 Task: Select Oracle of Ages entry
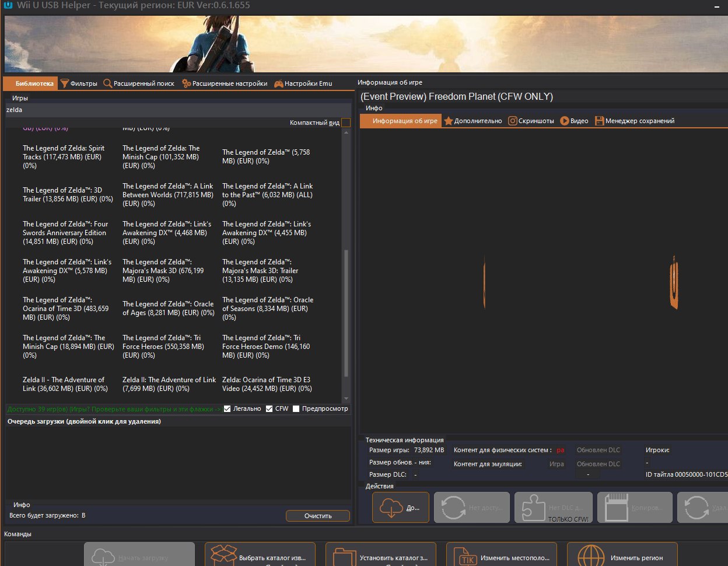click(x=169, y=308)
